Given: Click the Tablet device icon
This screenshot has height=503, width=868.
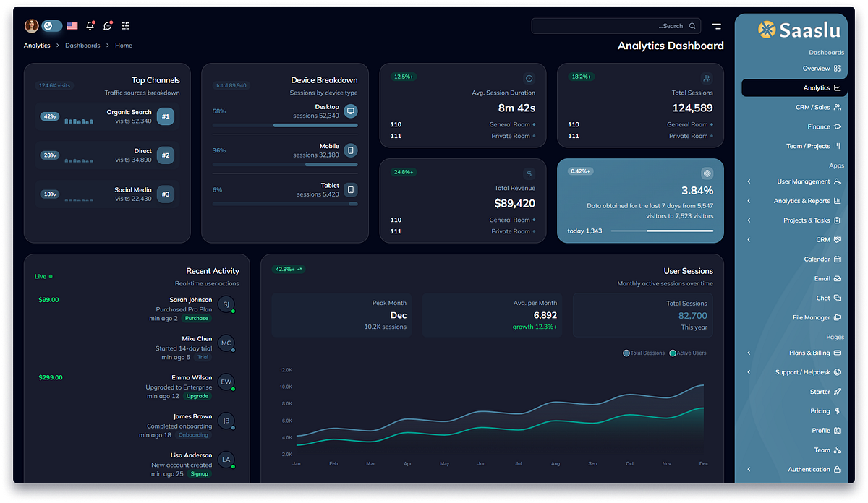Looking at the screenshot, I should (x=350, y=190).
